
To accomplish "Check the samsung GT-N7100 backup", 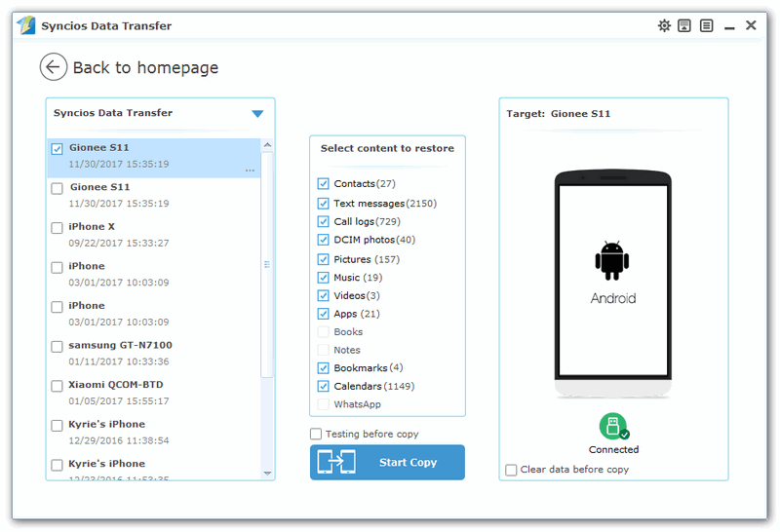I will 58,347.
